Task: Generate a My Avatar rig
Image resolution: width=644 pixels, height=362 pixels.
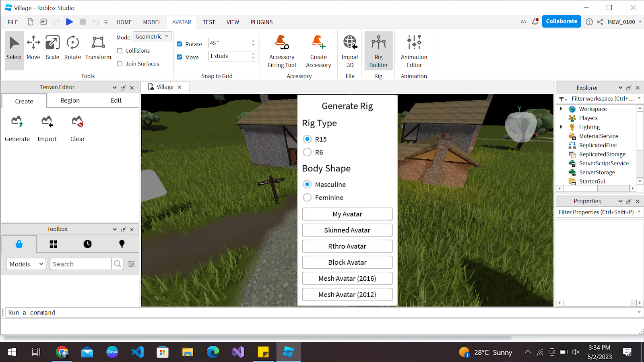Action: tap(347, 214)
